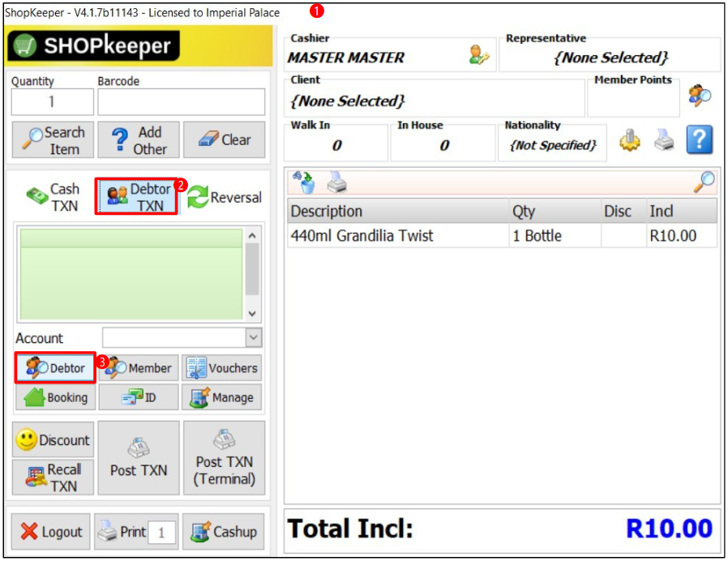Open the Member search button

[x=139, y=368]
